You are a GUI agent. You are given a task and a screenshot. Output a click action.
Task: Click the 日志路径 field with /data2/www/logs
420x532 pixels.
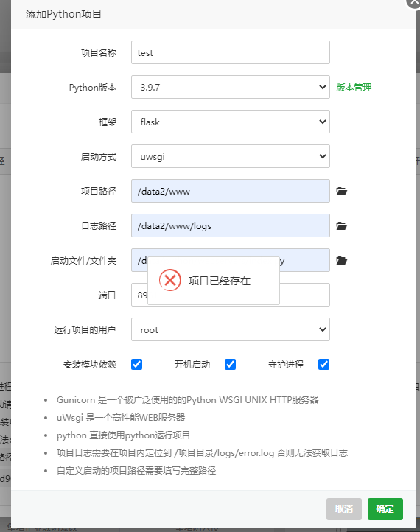(231, 225)
